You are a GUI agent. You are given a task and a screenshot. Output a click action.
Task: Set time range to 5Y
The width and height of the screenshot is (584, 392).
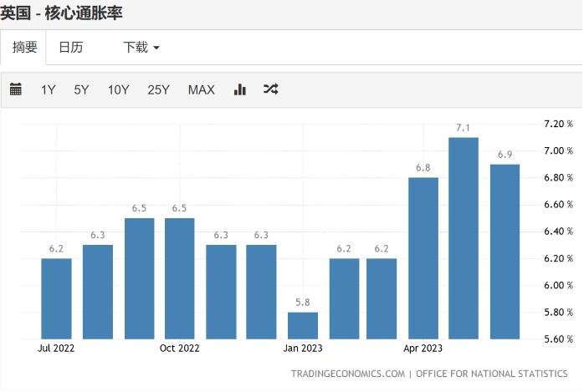(81, 89)
